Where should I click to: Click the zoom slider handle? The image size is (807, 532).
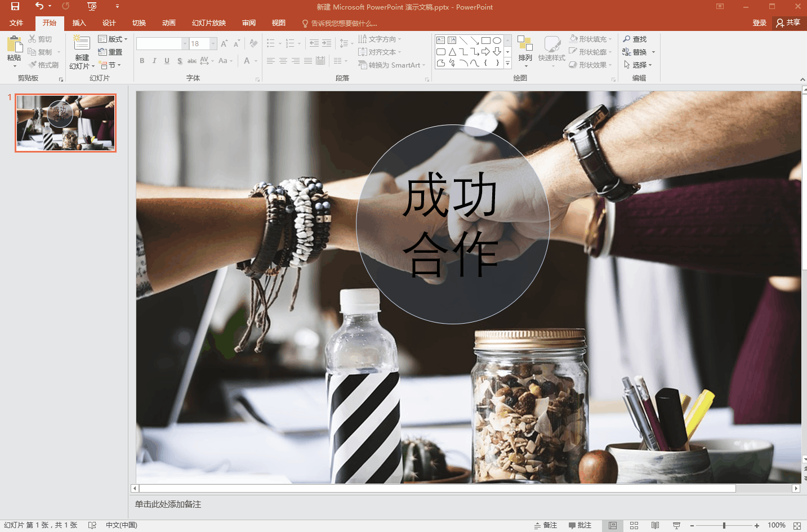pos(724,525)
